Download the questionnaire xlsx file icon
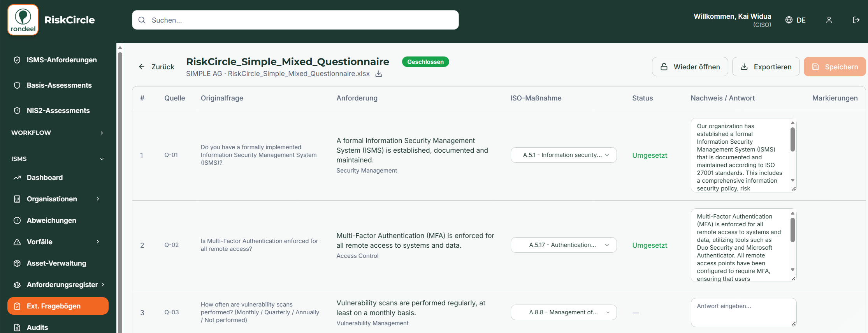The image size is (868, 333). click(x=379, y=74)
